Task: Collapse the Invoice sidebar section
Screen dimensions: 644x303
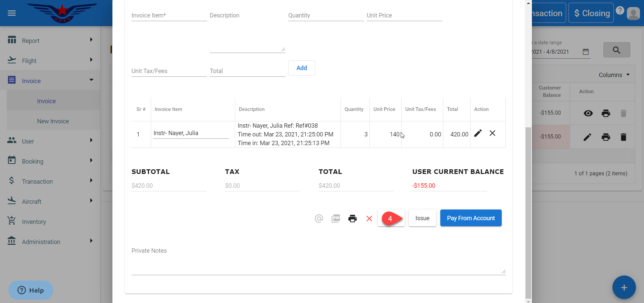Action: (x=50, y=81)
